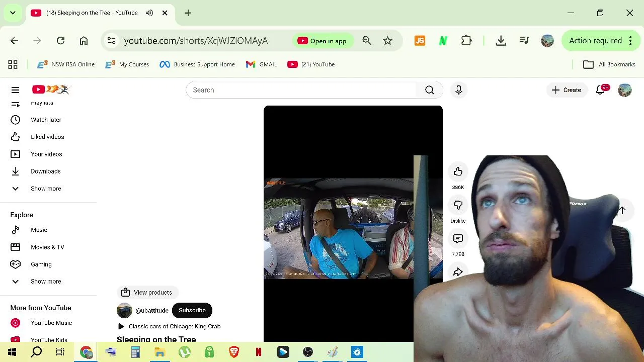The width and height of the screenshot is (644, 362).
Task: Open the page zoom indicator
Action: pyautogui.click(x=367, y=41)
